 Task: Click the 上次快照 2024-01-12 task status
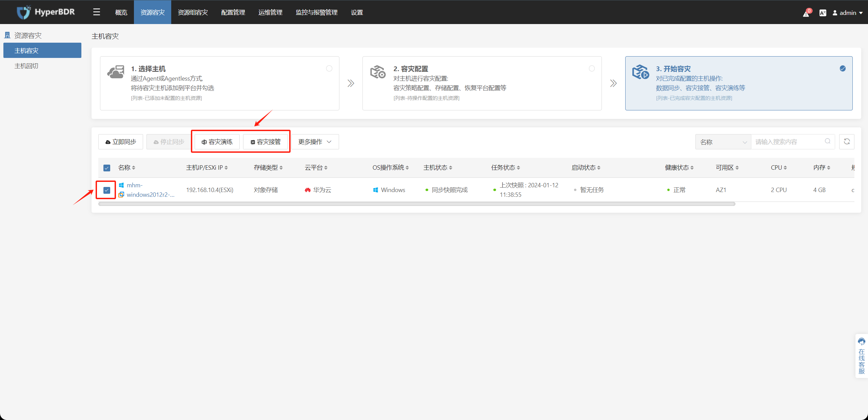tap(529, 190)
